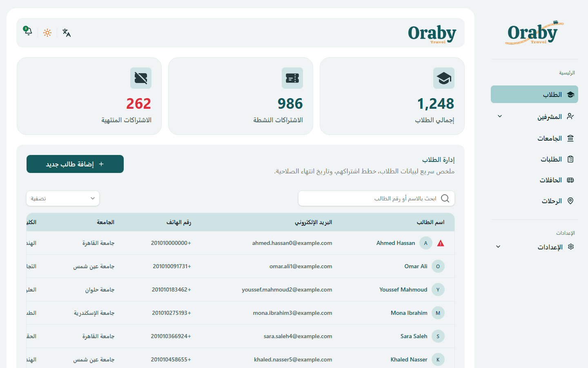Click avatar 'A' for Ahmed Hassan
This screenshot has height=368, width=588.
click(426, 243)
